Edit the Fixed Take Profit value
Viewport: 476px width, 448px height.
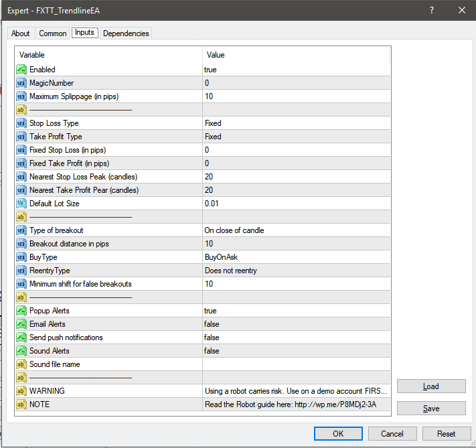tap(297, 163)
